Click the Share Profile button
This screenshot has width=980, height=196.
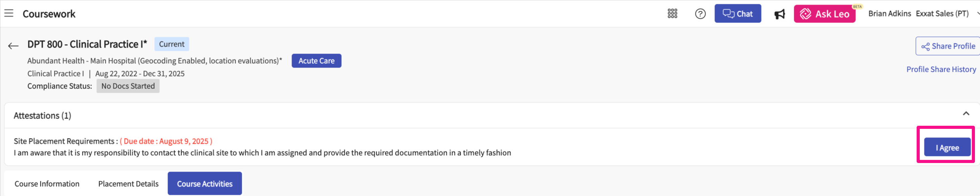click(x=948, y=46)
